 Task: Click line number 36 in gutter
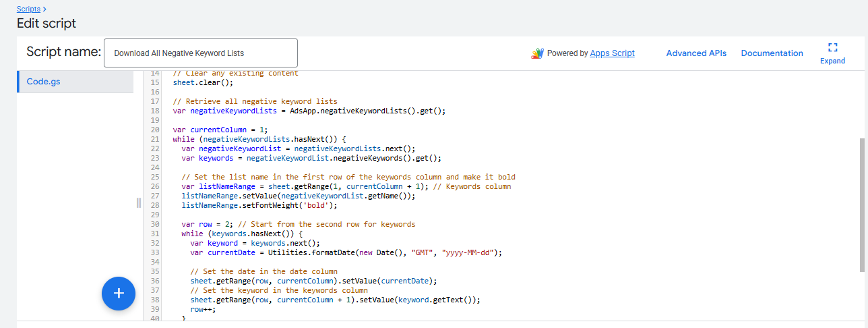(155, 281)
